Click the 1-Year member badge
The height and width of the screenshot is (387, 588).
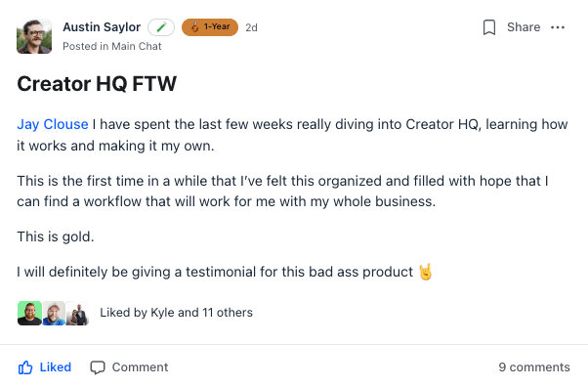click(210, 27)
